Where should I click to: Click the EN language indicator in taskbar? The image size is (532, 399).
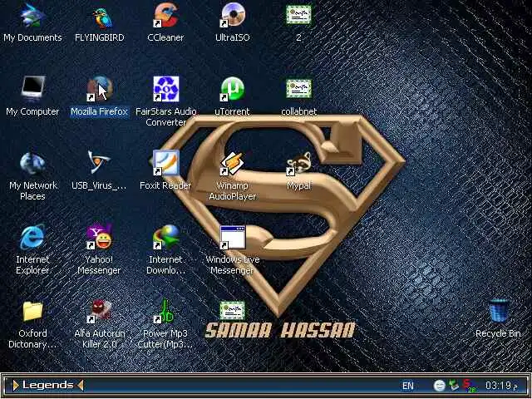(408, 386)
